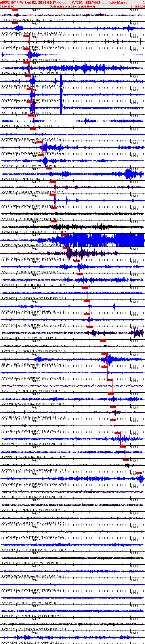This screenshot has height=644, width=145.
Task: Select the red pick flag on UW JORV trace
Action: 27,49
